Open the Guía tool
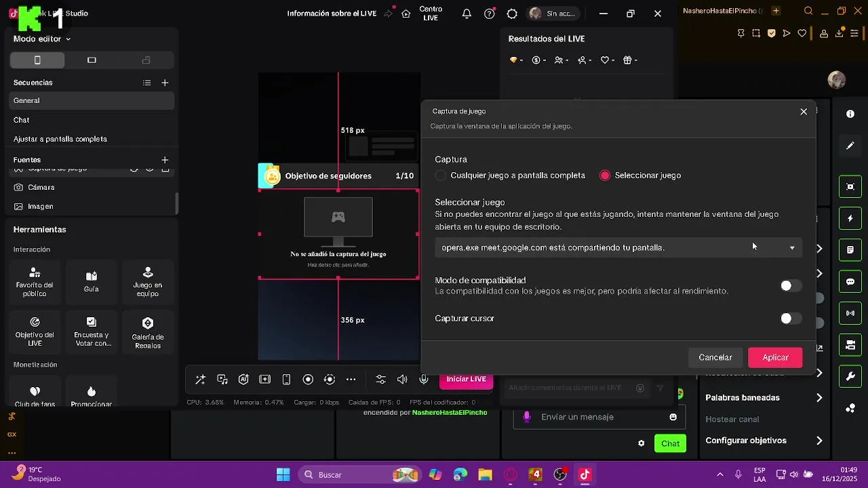Image resolution: width=868 pixels, height=488 pixels. tap(92, 282)
